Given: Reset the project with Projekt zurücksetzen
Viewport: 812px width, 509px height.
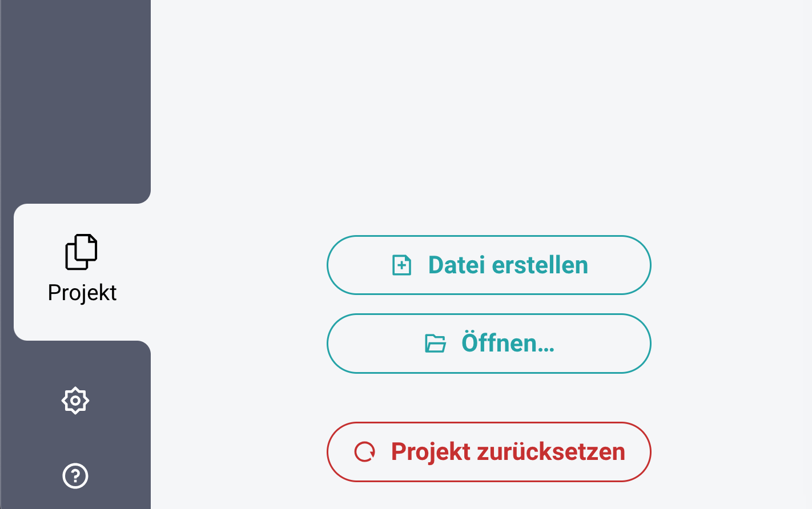Looking at the screenshot, I should 489,452.
